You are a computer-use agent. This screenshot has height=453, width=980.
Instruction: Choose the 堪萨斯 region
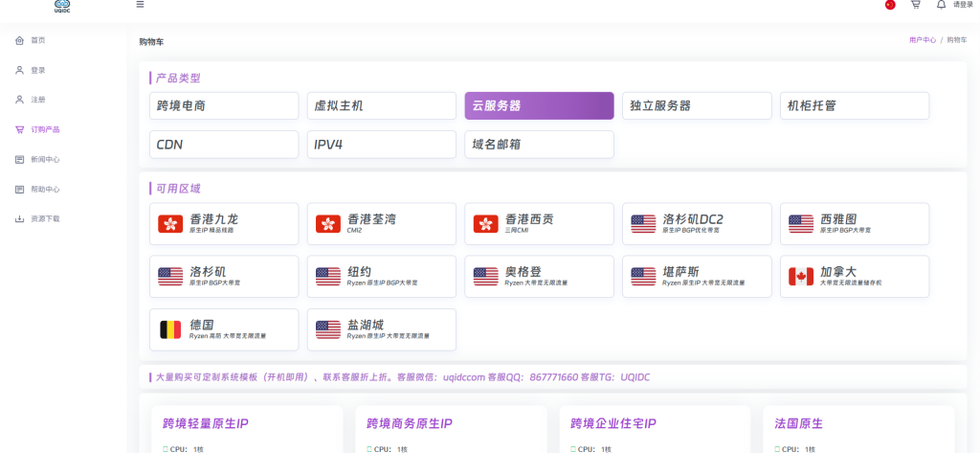coord(697,277)
